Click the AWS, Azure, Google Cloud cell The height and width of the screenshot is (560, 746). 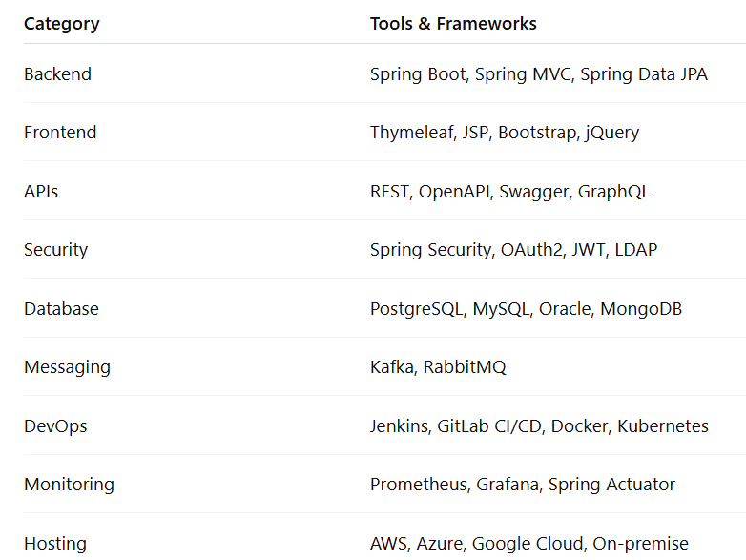(x=528, y=544)
